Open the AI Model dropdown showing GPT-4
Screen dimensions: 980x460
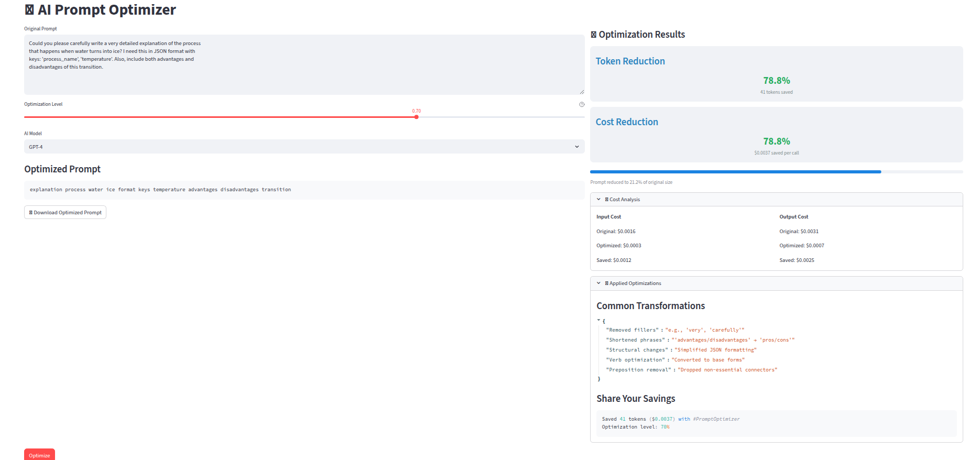click(x=304, y=147)
